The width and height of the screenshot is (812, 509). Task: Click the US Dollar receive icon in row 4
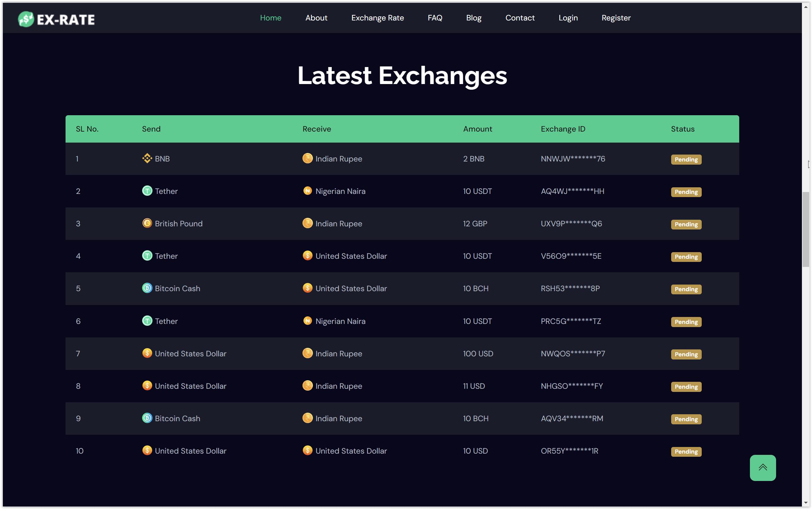pos(307,256)
